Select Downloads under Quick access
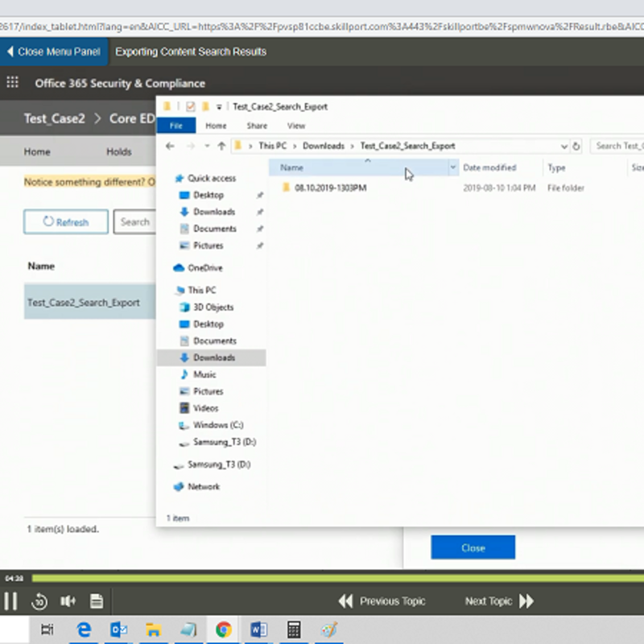Screen dimensions: 644x644 click(x=214, y=212)
